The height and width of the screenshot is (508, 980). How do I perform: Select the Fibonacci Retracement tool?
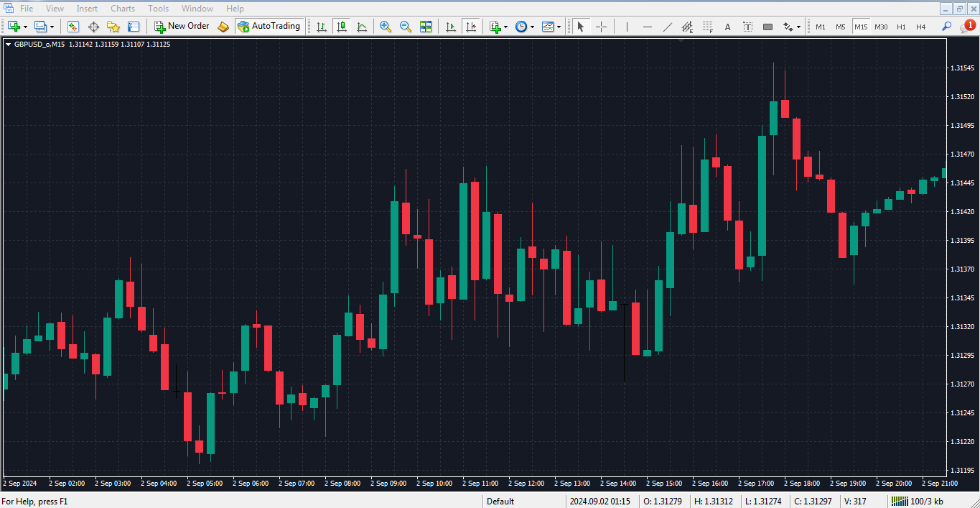pos(708,27)
